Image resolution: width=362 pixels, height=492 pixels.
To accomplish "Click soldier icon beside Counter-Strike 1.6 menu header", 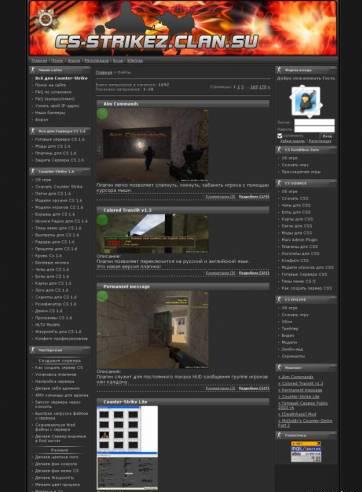I will [x=33, y=171].
